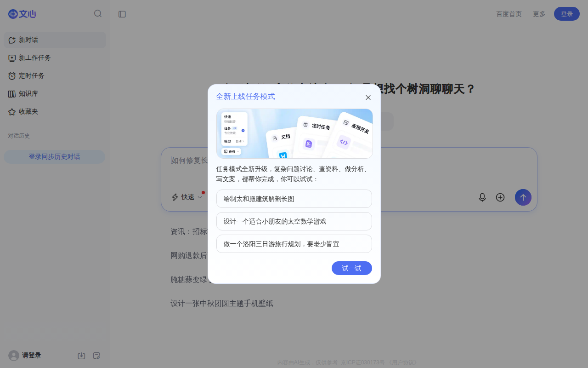Collapse the sidebar with panel icon
588x368 pixels.
tap(122, 14)
